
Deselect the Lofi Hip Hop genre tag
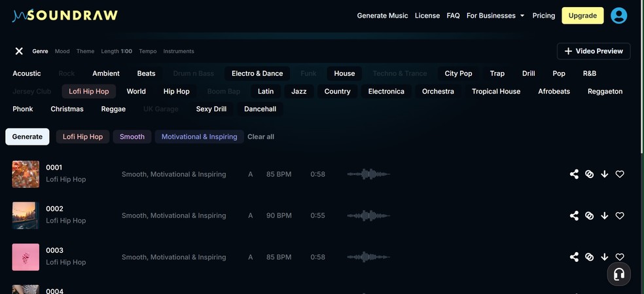point(89,91)
